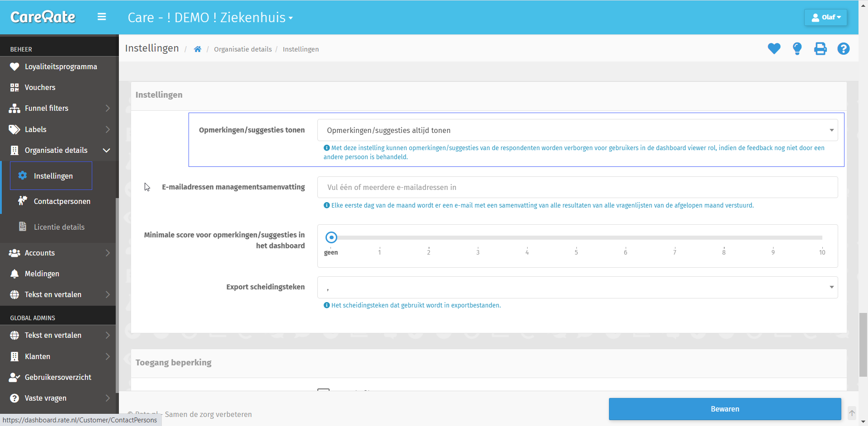Click the heart favorites icon
Screen dimensions: 868x426
(774, 48)
